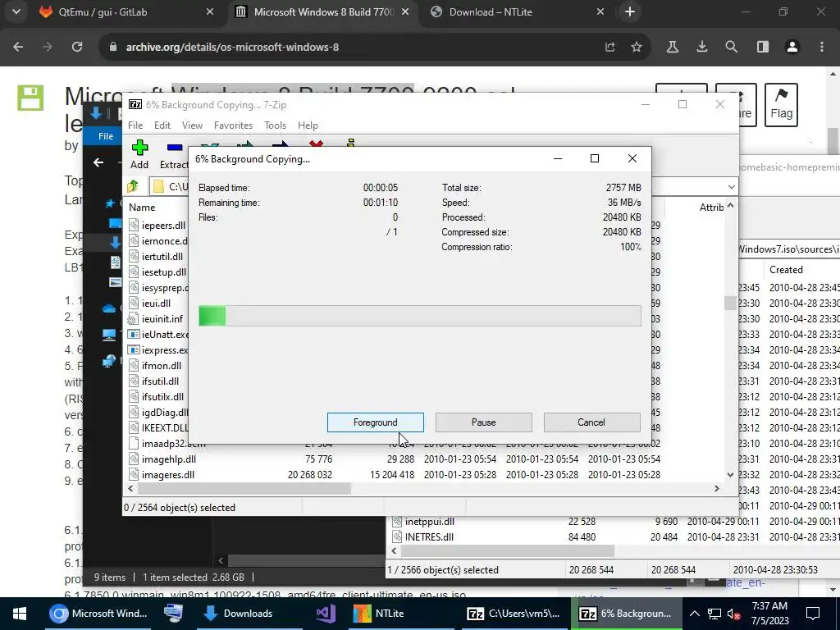Select imageres.dll in file list
The width and height of the screenshot is (840, 630).
167,475
